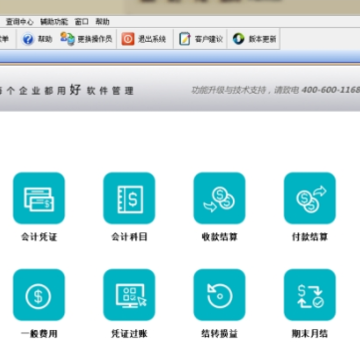Click the red 退出系统 power icon
Screen dimensions: 360x360
[128, 39]
